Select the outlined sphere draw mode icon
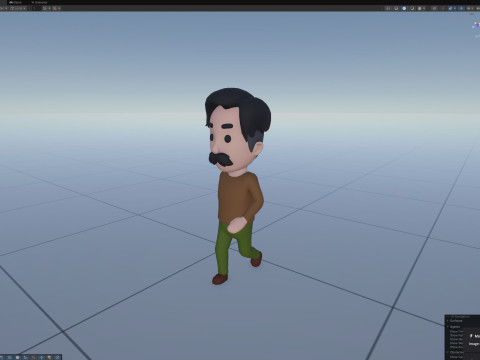Viewport: 480px width, 360px height. pos(412,8)
